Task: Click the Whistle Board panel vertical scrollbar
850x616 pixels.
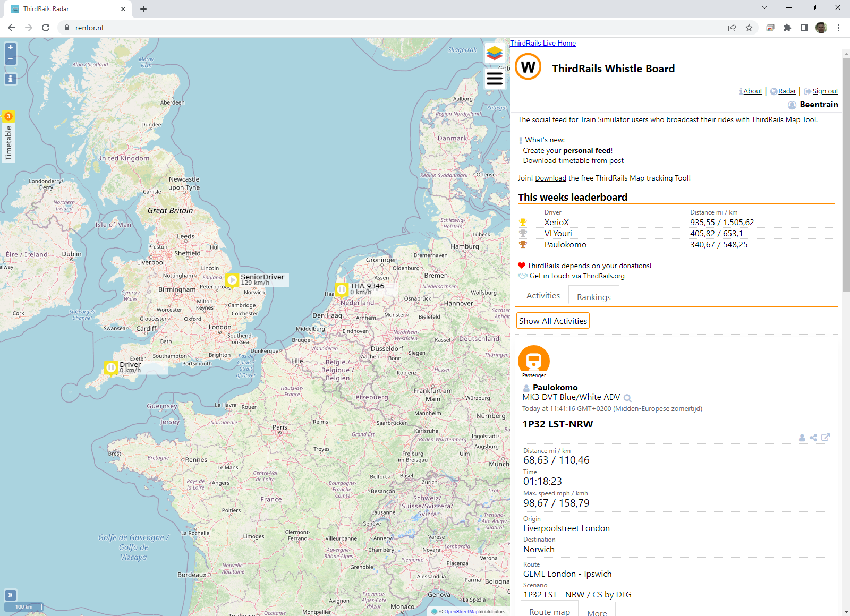Action: (x=846, y=175)
